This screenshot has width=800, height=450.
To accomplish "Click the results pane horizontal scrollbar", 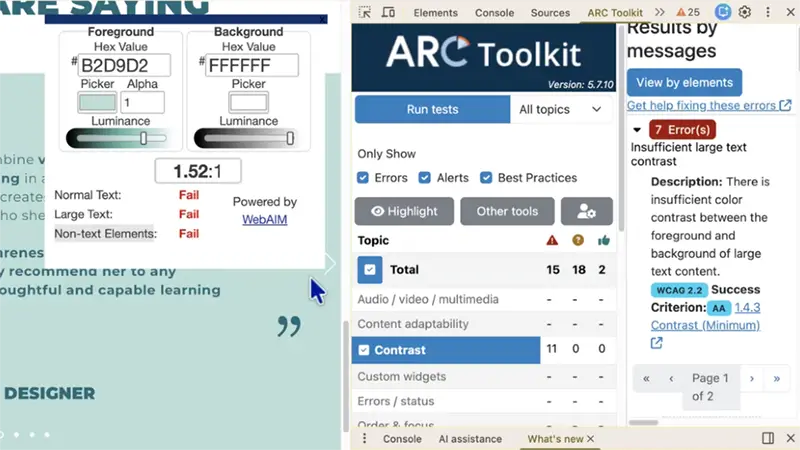I will click(643, 422).
